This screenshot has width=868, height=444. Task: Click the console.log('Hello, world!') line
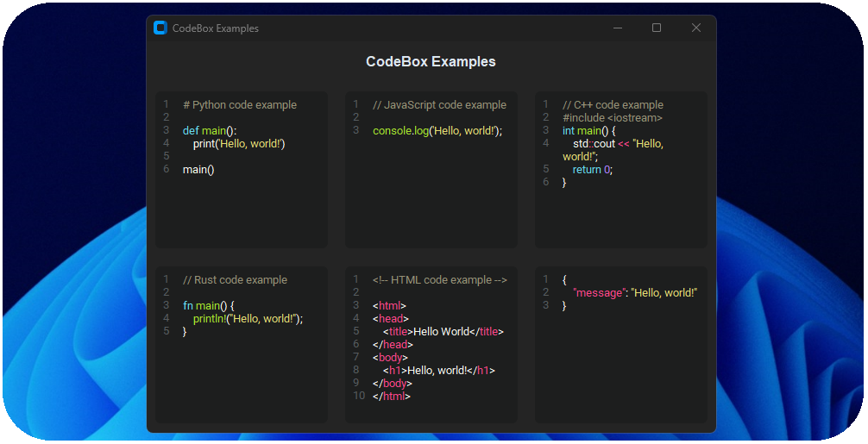[x=437, y=131]
